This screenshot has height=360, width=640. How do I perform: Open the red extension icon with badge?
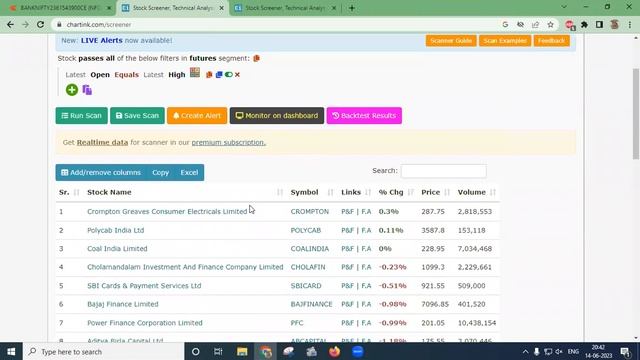pos(570,25)
